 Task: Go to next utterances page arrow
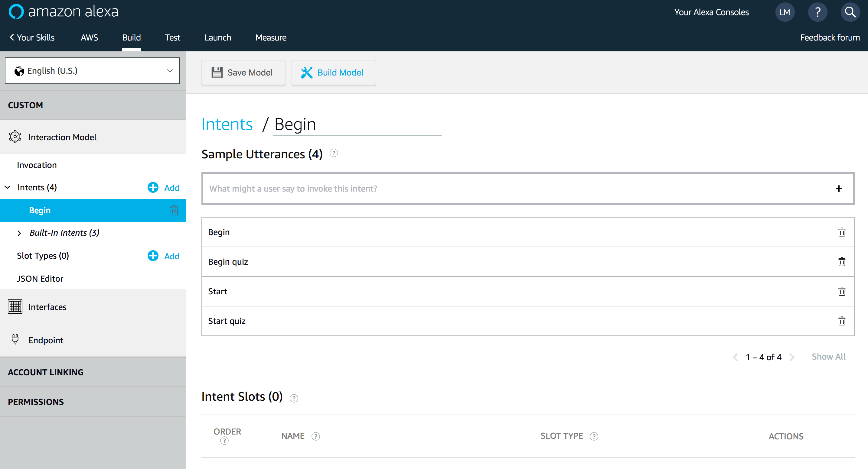tap(792, 357)
